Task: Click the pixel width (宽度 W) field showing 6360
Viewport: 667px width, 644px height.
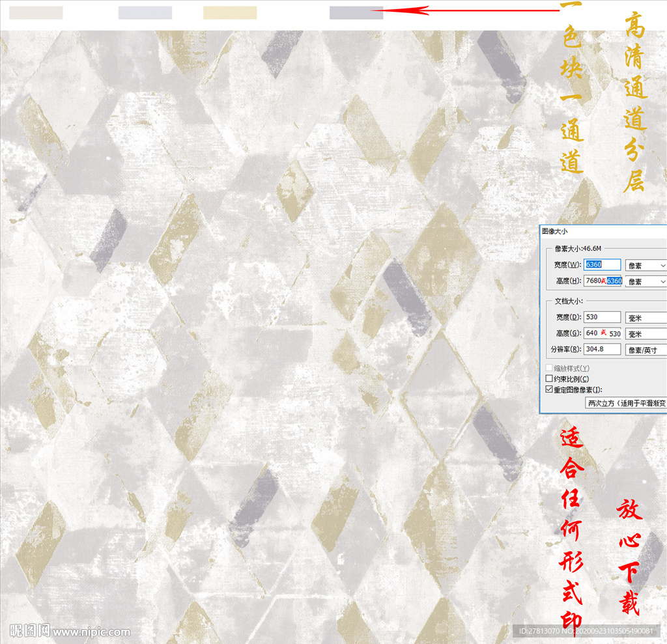Action: (602, 264)
